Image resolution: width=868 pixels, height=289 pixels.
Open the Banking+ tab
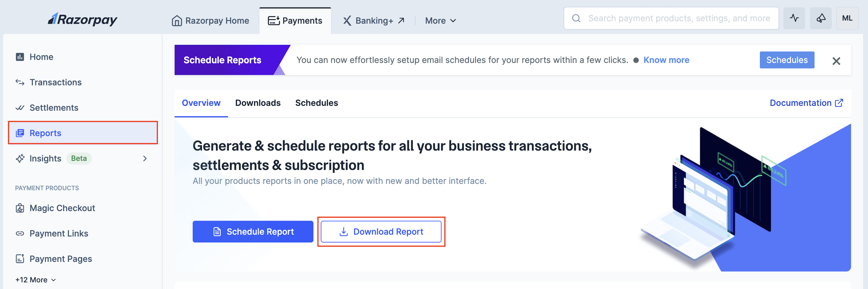(374, 20)
